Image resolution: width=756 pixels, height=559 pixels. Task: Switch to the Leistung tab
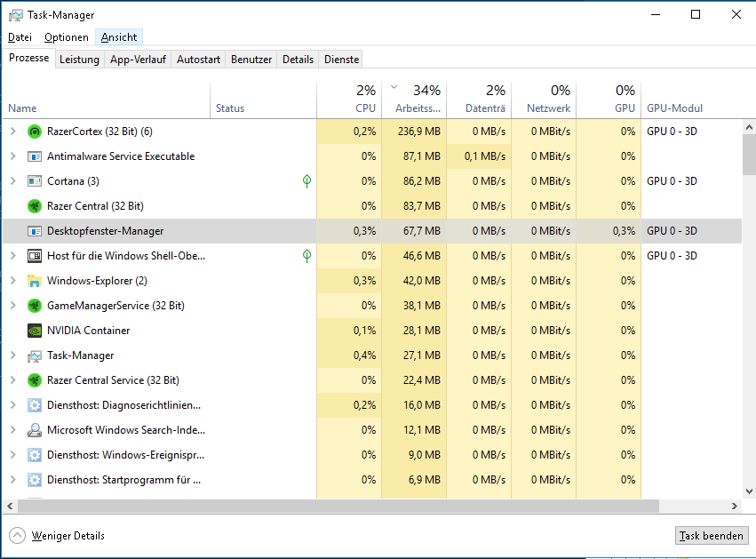tap(79, 60)
